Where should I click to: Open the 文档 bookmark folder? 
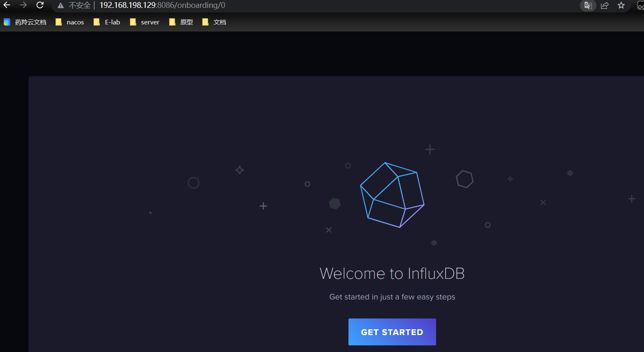tap(214, 22)
